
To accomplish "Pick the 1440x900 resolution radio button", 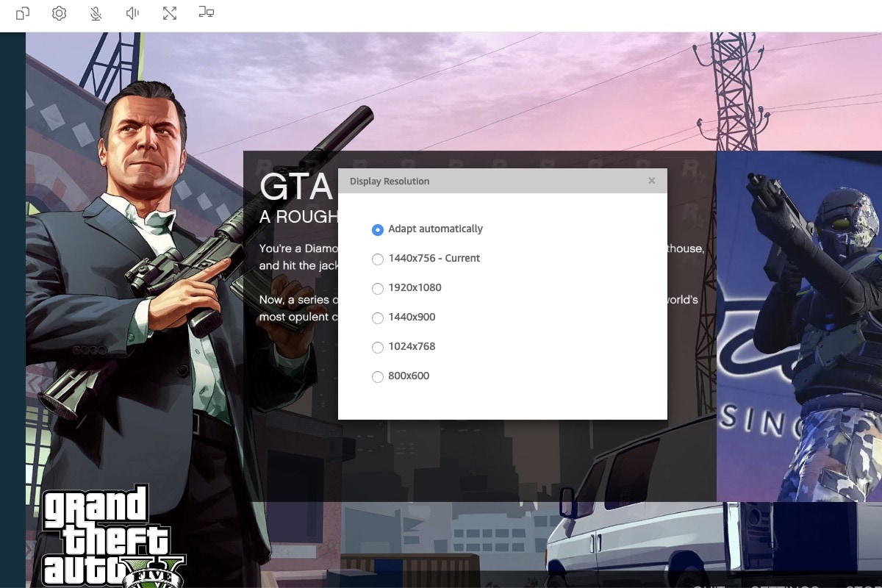I will tap(378, 318).
